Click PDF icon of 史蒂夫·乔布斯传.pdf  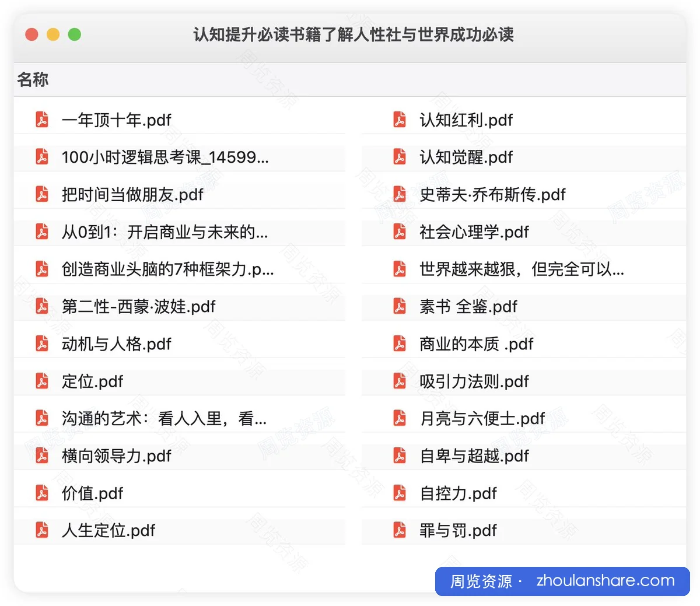[400, 194]
